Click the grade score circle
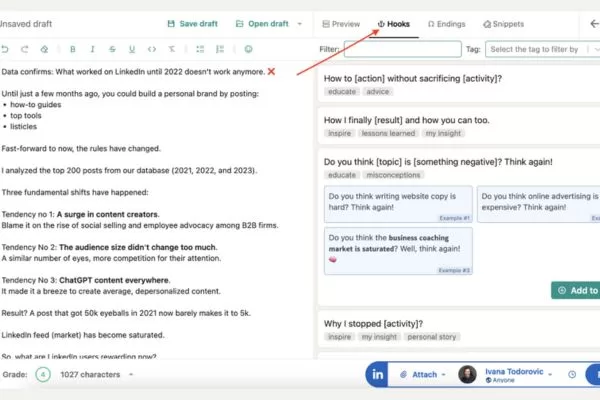 pos(43,374)
